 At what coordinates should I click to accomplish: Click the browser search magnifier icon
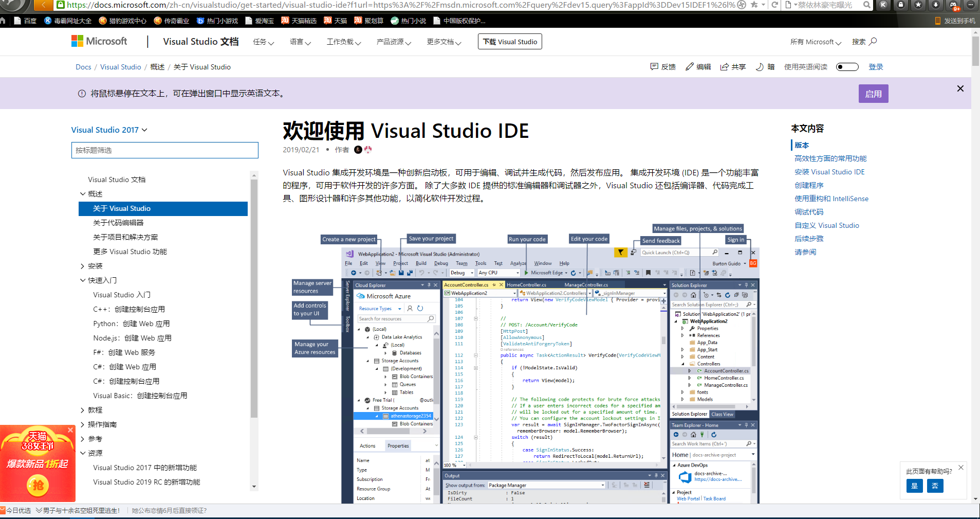(x=866, y=5)
